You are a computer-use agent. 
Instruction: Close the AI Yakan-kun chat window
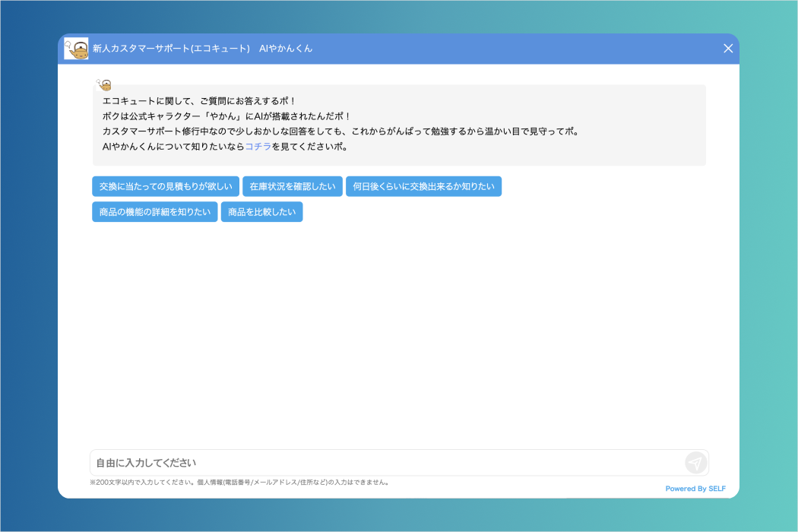pos(728,49)
